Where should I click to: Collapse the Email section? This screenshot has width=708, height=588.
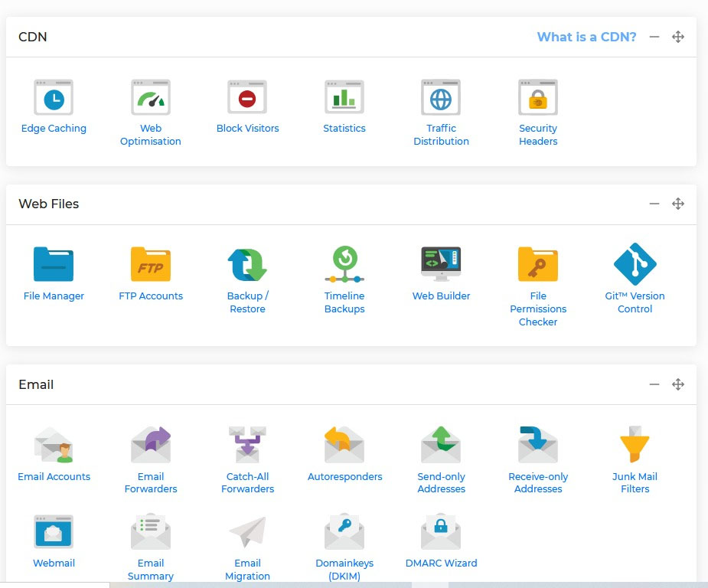click(654, 384)
